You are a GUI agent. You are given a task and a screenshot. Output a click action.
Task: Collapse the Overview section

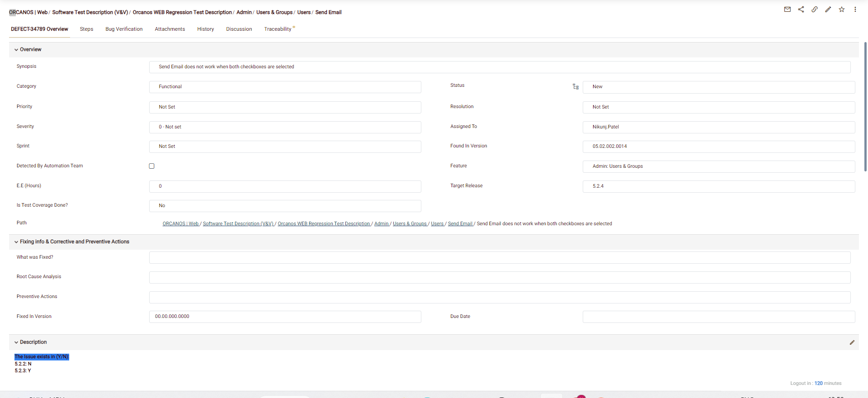click(16, 50)
